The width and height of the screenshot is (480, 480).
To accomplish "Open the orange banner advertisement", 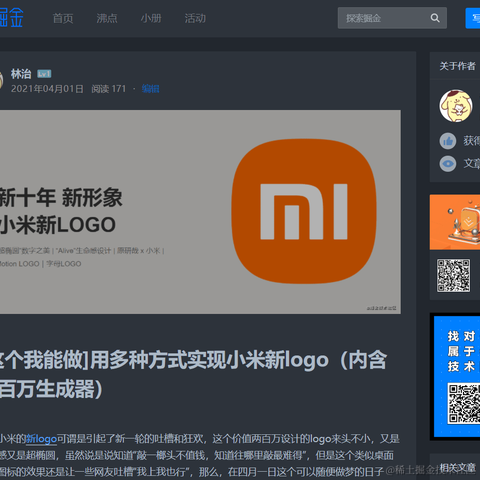I will 455,222.
